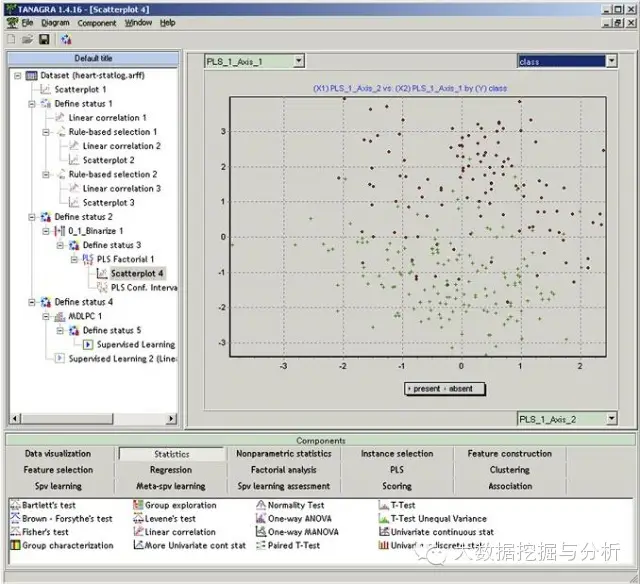Click the Save diagram toolbar icon
The width and height of the screenshot is (640, 584).
click(44, 39)
